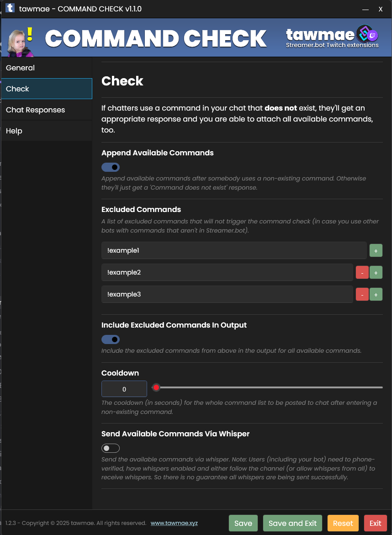Switch to Chat Responses section
The width and height of the screenshot is (392, 535).
pyautogui.click(x=47, y=110)
